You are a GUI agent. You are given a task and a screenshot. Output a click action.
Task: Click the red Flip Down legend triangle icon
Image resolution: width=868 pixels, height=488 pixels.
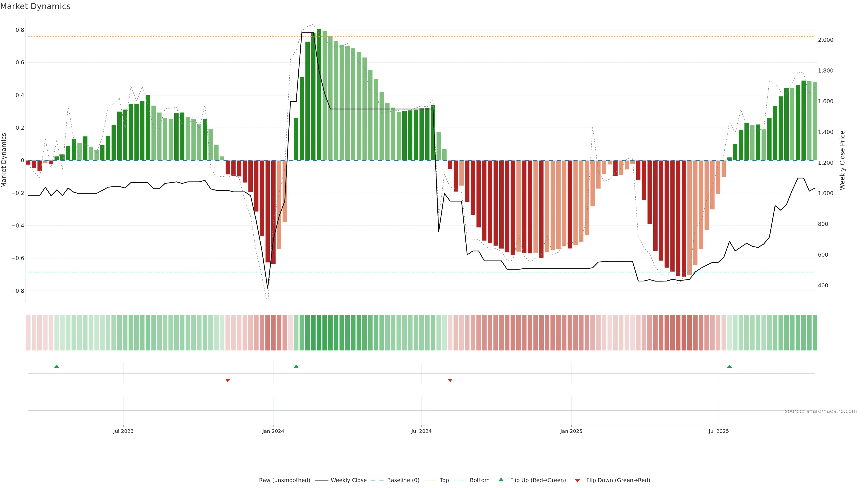pos(577,481)
